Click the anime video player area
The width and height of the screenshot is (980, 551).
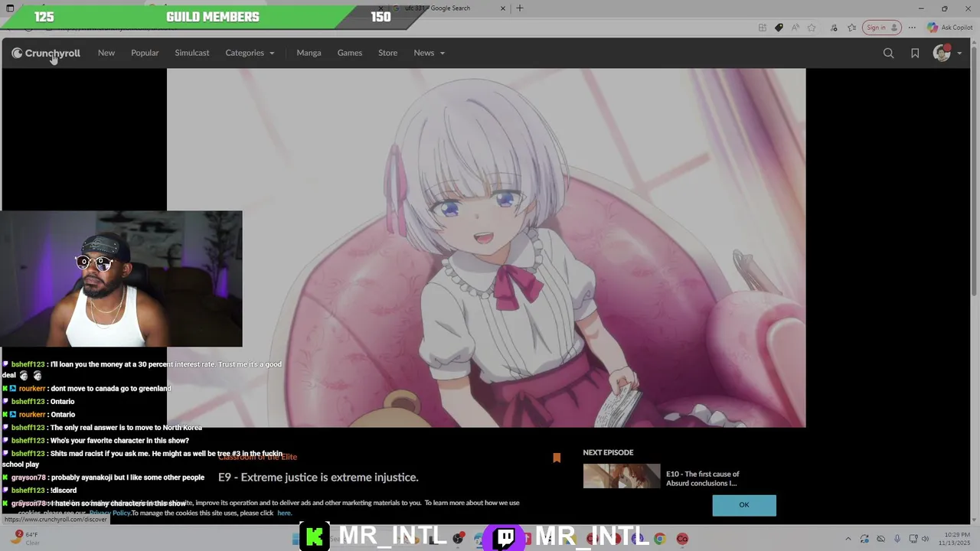486,248
